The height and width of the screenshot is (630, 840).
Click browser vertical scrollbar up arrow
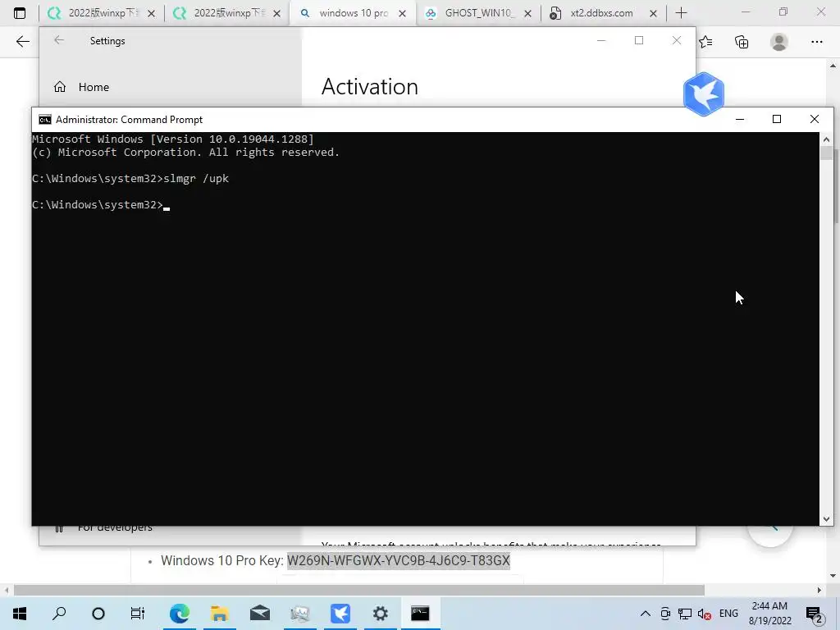coord(833,66)
